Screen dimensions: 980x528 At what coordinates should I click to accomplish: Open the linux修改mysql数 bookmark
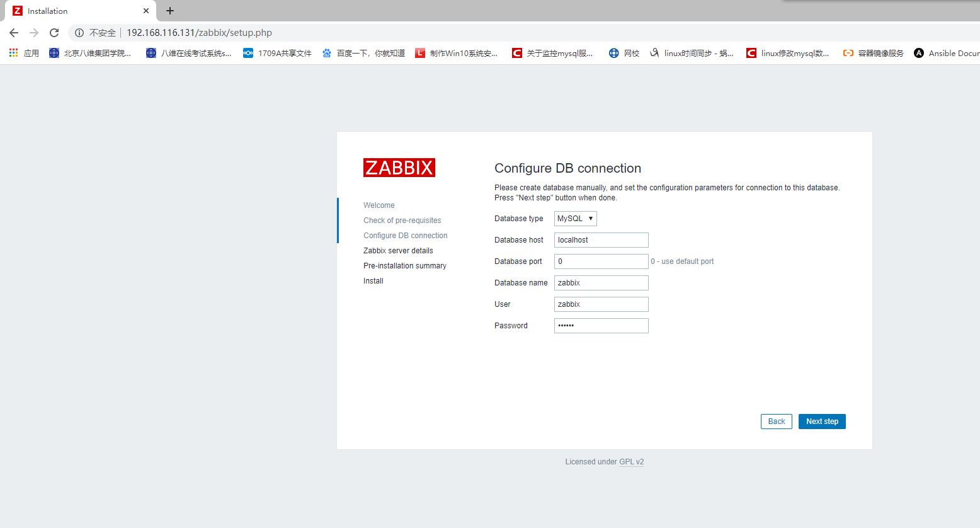[x=788, y=54]
